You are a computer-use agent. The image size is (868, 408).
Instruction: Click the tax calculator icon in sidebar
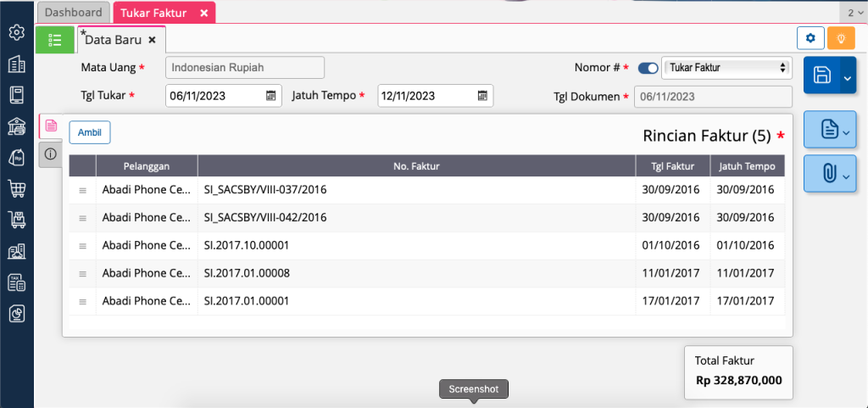[16, 282]
